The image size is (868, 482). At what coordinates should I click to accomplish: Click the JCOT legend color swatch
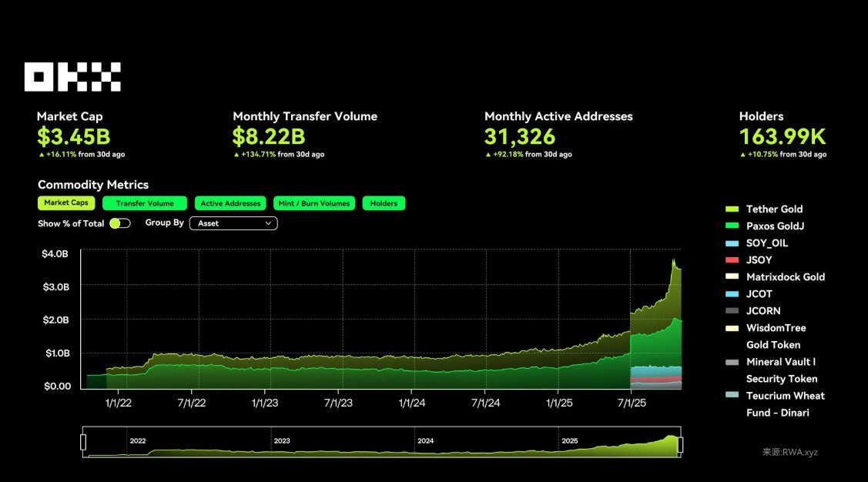click(732, 294)
